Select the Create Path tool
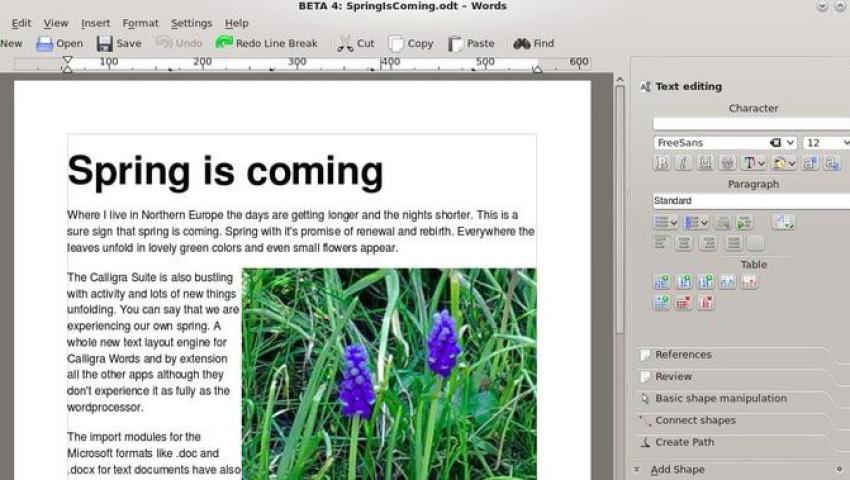The width and height of the screenshot is (850, 480). click(684, 442)
